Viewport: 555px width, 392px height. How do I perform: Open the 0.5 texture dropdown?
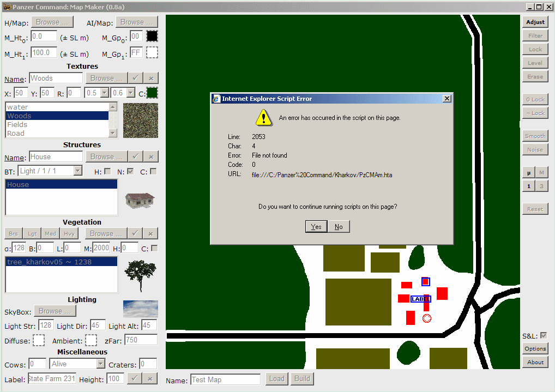coord(105,93)
